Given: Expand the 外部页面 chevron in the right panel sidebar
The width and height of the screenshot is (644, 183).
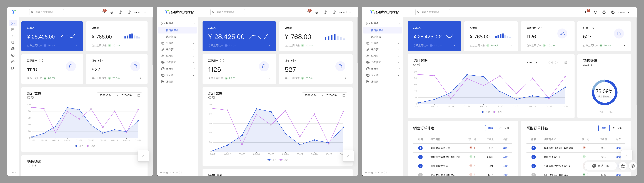Looking at the screenshot, I should click(x=399, y=62).
